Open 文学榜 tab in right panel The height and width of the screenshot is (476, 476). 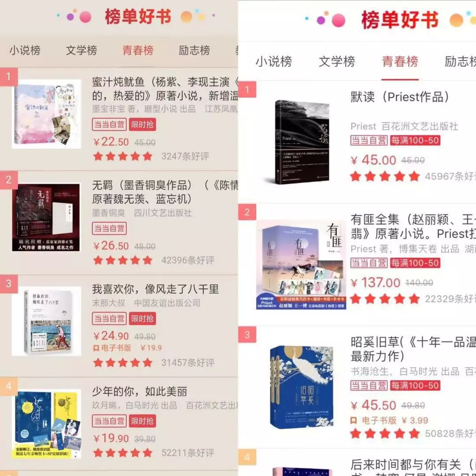337,62
